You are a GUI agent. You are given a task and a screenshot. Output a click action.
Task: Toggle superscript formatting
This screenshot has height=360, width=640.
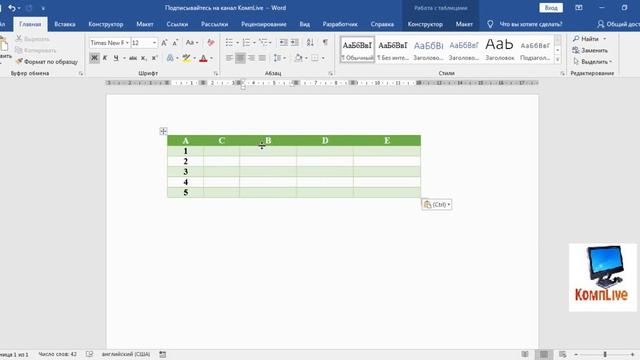(x=154, y=58)
